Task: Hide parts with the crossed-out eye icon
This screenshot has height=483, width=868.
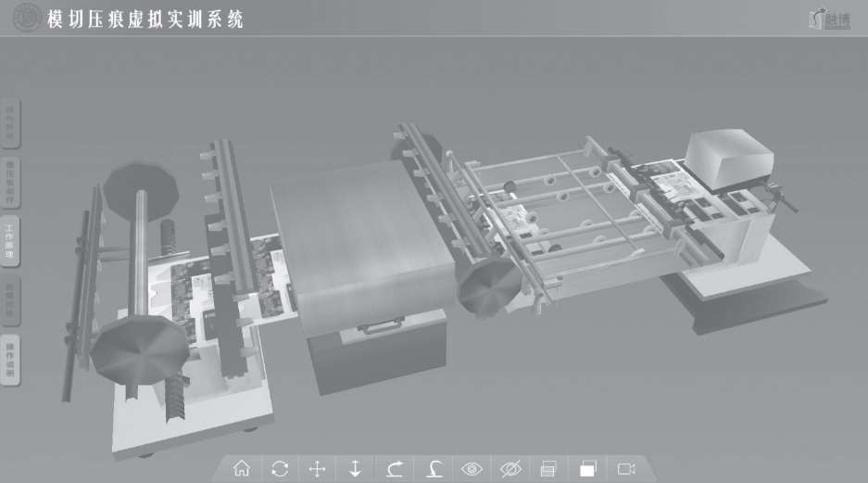Action: [x=510, y=469]
